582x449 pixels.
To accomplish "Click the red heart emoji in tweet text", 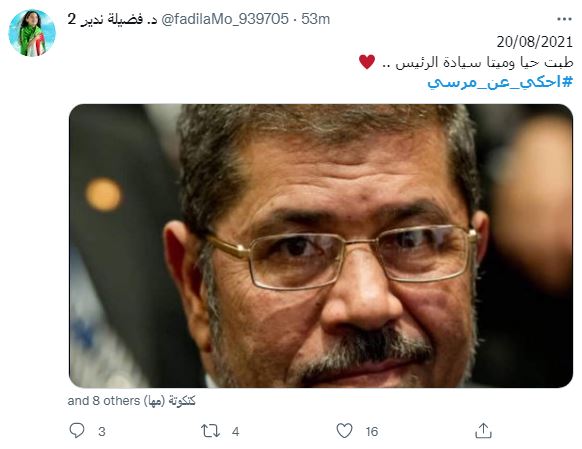I will 367,62.
